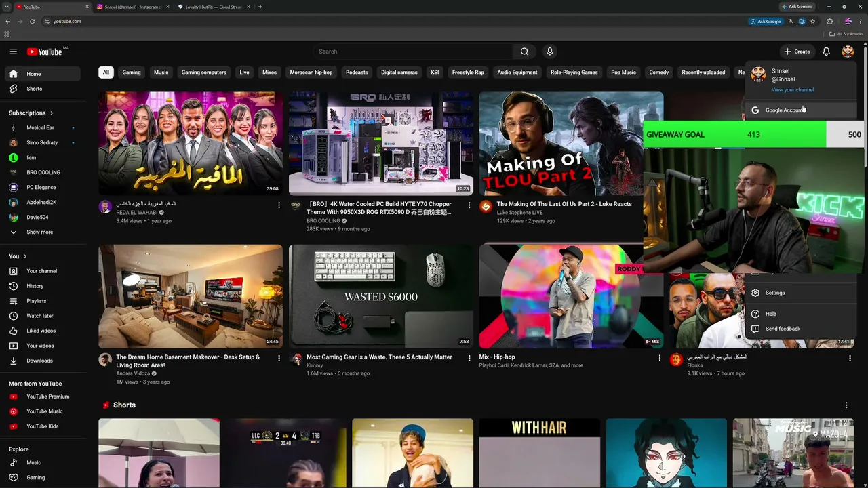Open Help from the account menu
Image resolution: width=868 pixels, height=488 pixels.
tap(801, 314)
